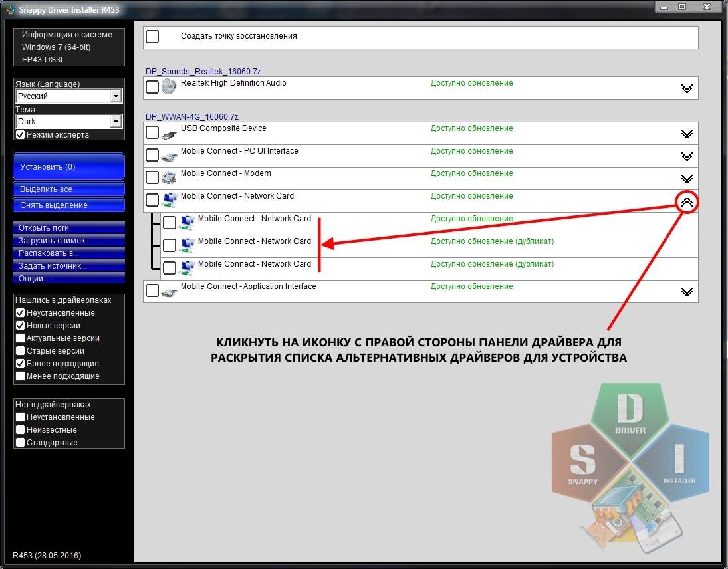Click the Realtek High Definition Audio speaker icon
Viewport: 728px width, 569px height.
coord(169,87)
